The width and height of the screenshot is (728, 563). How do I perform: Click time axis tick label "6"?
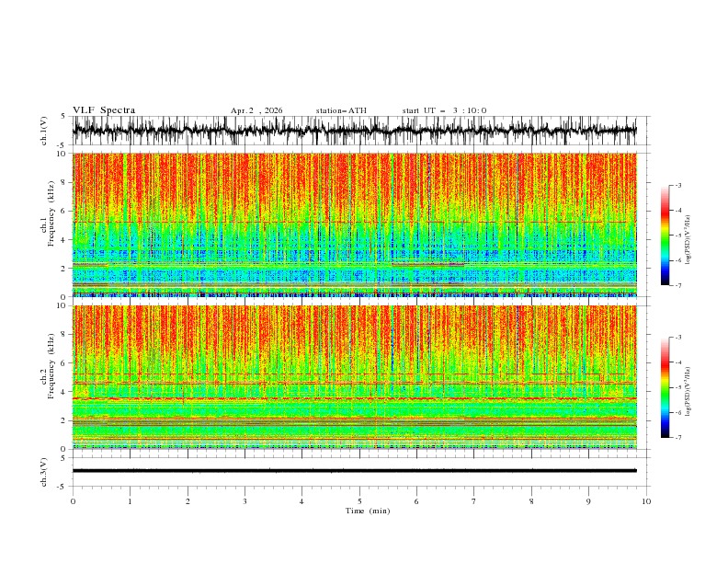pyautogui.click(x=416, y=501)
